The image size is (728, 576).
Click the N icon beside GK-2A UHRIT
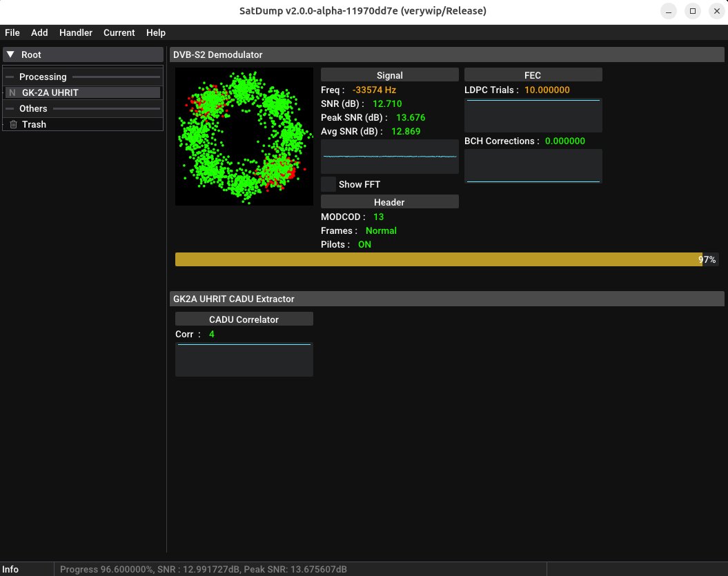12,92
